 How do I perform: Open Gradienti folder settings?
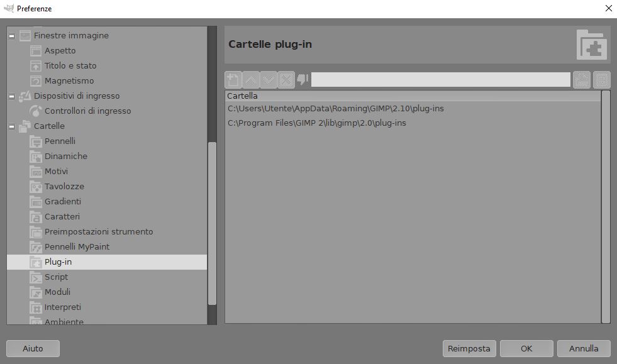click(x=62, y=201)
